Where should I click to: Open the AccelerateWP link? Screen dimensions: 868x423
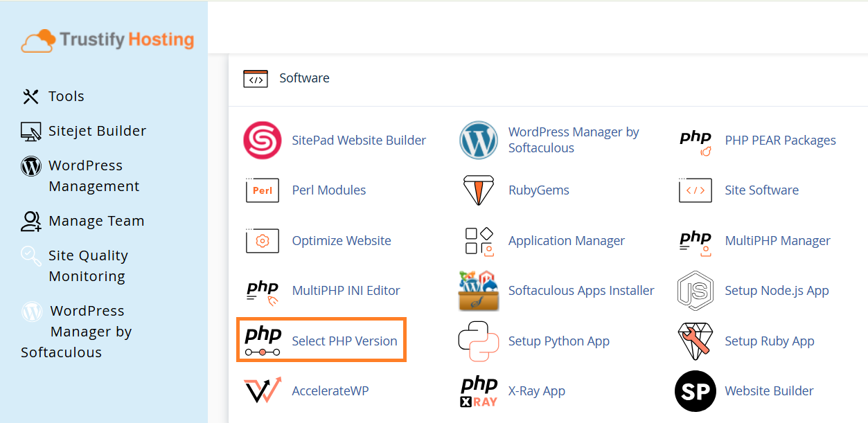coord(330,391)
